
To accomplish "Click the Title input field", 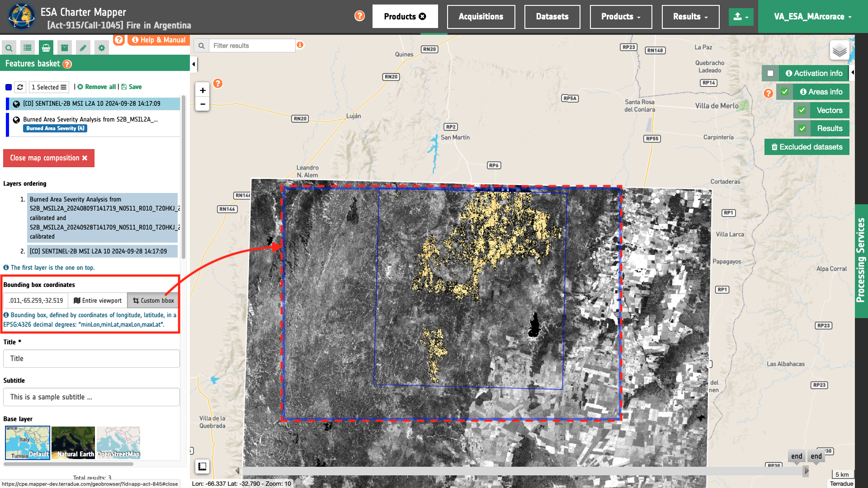I will coord(91,358).
